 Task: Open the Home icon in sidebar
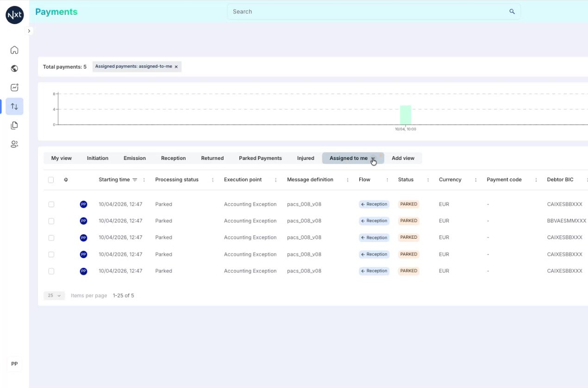coord(14,50)
